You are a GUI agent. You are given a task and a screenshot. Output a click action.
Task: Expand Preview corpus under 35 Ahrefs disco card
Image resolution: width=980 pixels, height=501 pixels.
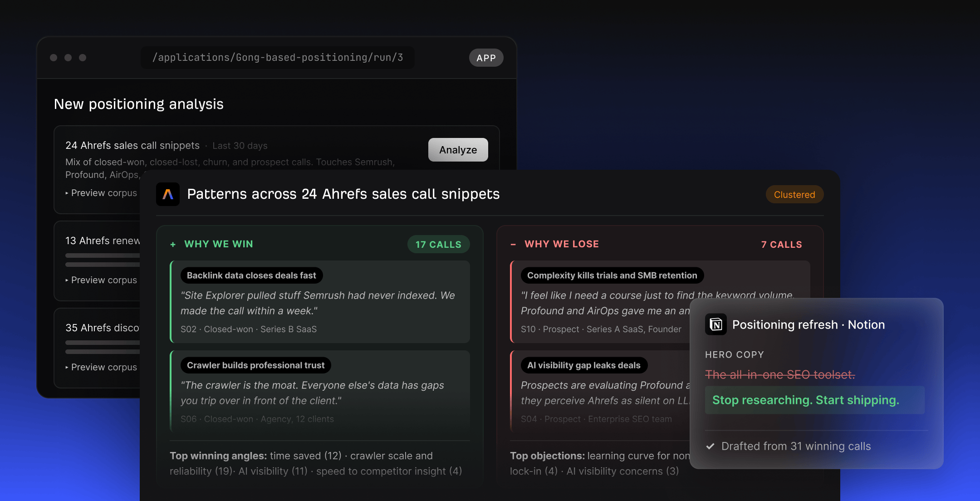[x=101, y=367]
